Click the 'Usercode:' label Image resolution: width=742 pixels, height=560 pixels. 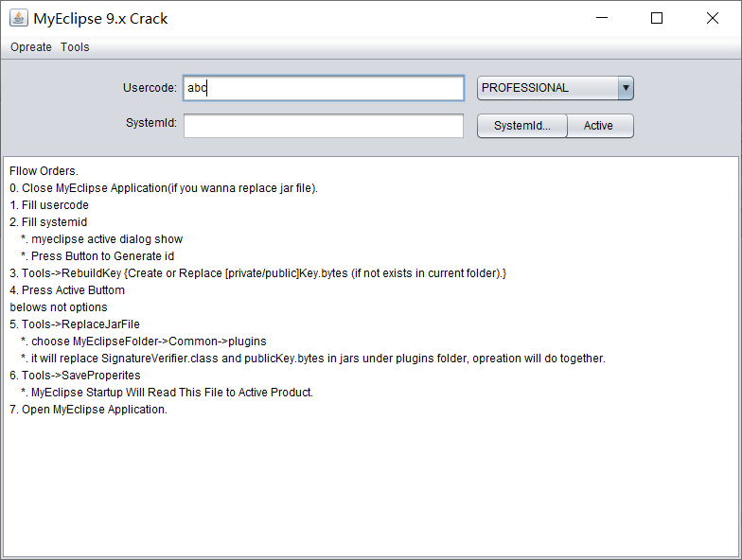coord(150,88)
